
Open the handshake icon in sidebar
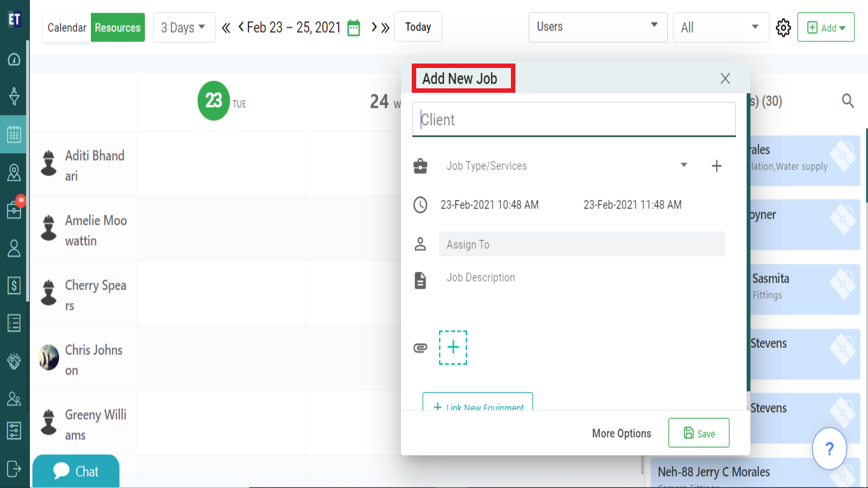(14, 361)
